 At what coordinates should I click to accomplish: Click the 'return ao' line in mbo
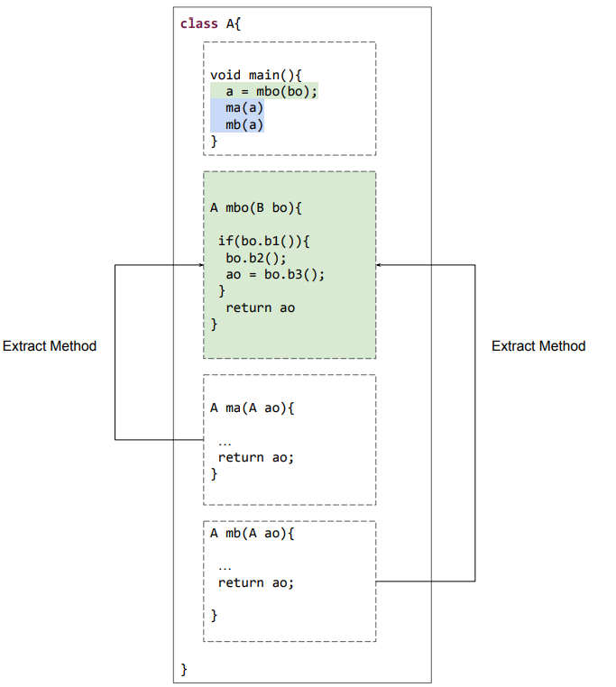click(x=261, y=308)
